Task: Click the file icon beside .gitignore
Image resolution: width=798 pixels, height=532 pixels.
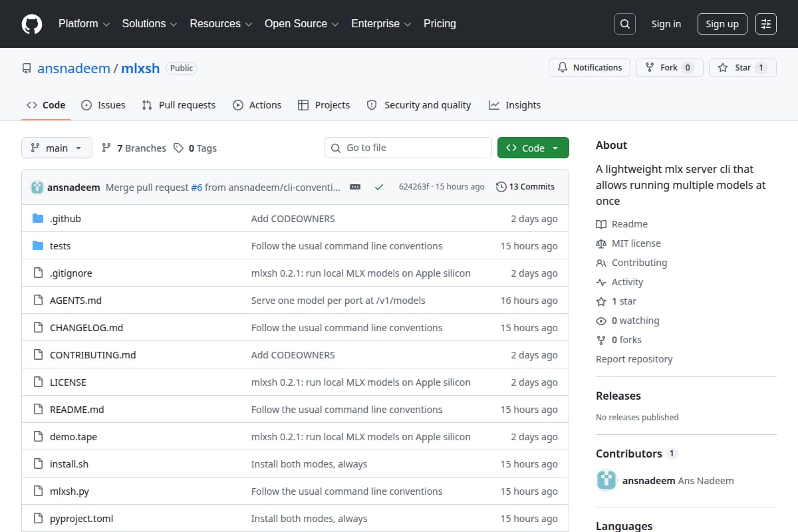Action: (x=38, y=273)
